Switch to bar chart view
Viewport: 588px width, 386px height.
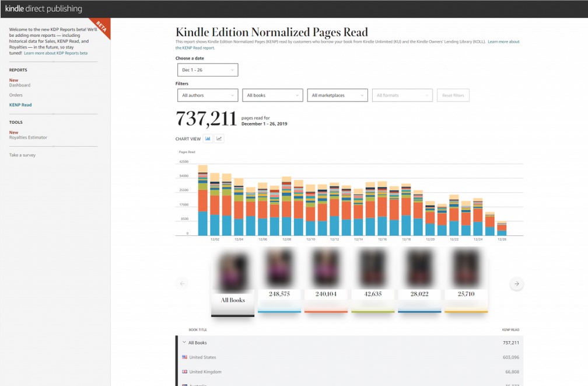click(x=208, y=138)
